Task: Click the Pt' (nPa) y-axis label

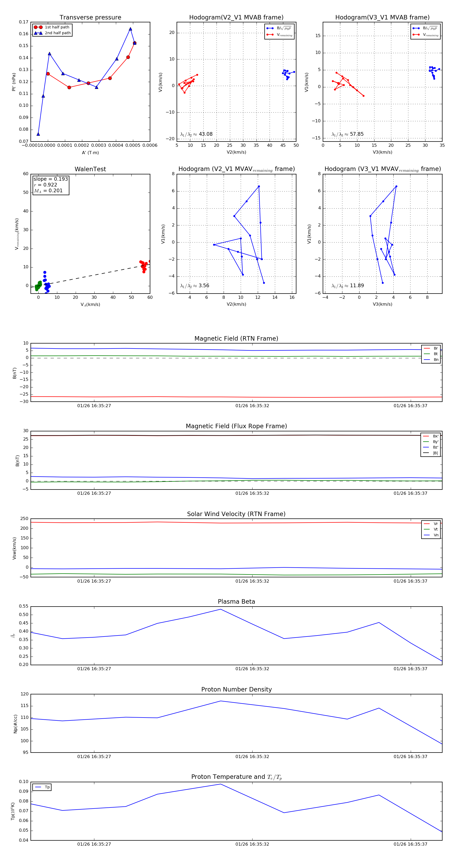Action: click(14, 82)
